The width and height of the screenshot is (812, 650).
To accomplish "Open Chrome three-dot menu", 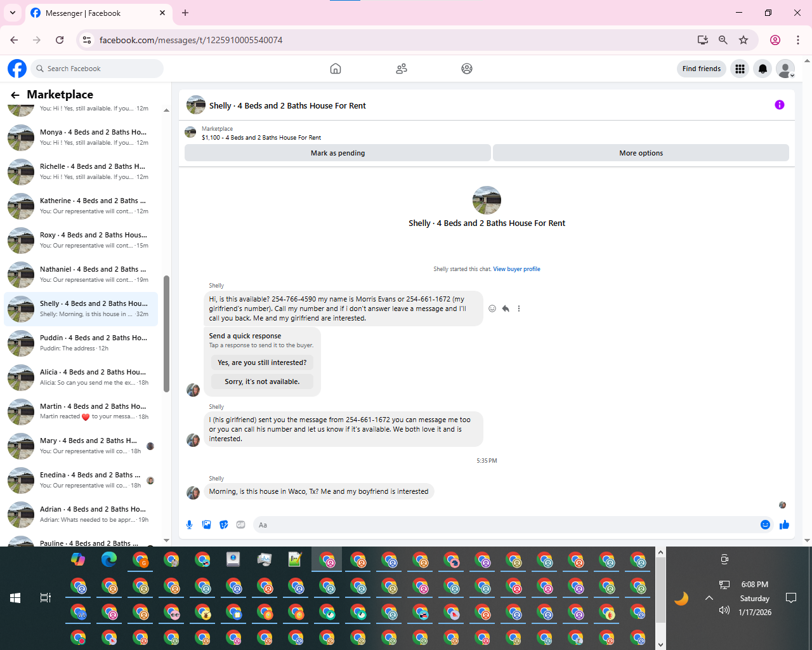I will click(798, 40).
